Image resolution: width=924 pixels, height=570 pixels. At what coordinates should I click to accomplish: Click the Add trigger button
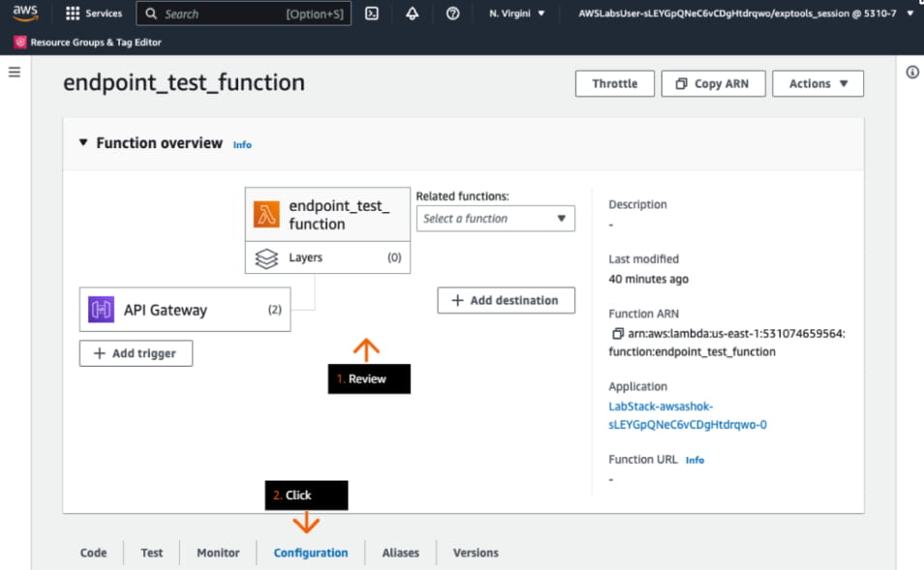[137, 353]
